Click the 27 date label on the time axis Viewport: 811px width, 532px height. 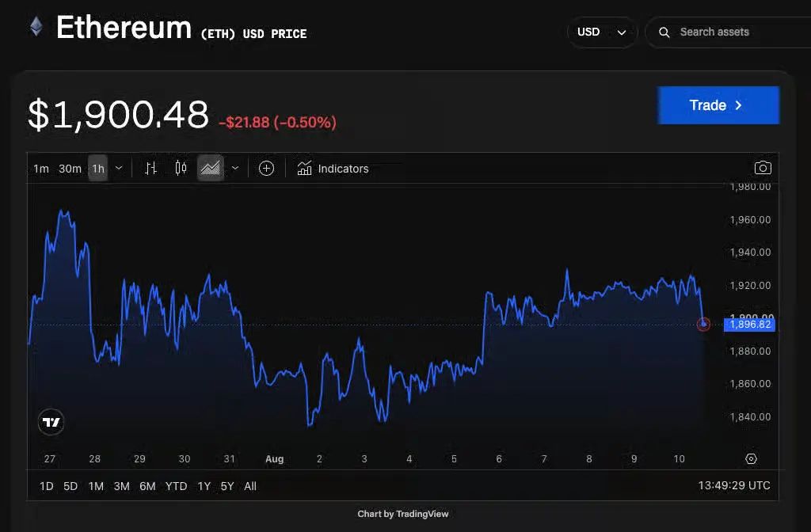point(50,458)
